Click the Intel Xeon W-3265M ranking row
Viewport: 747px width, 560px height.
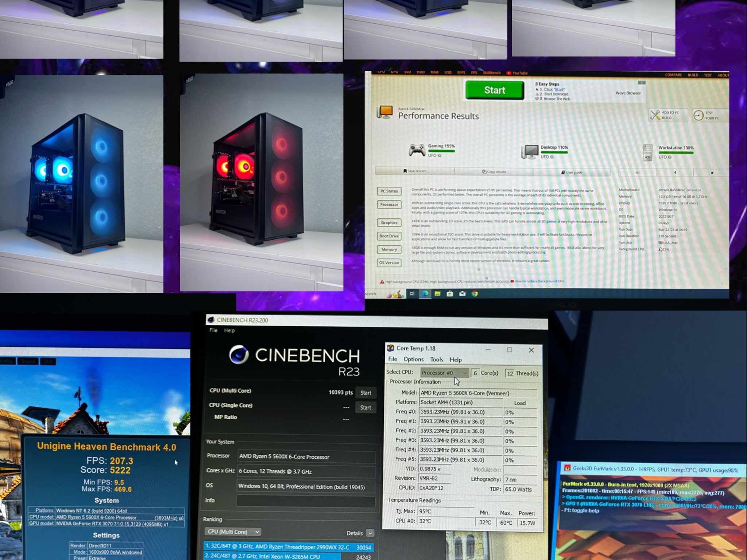tap(289, 556)
